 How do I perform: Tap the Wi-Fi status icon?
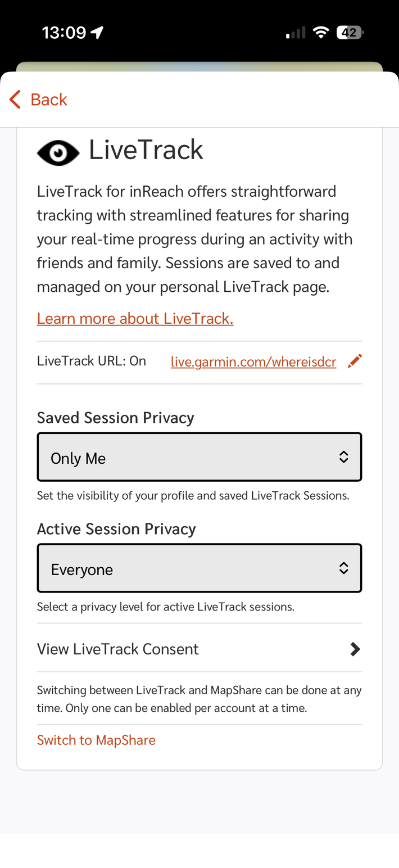click(321, 33)
